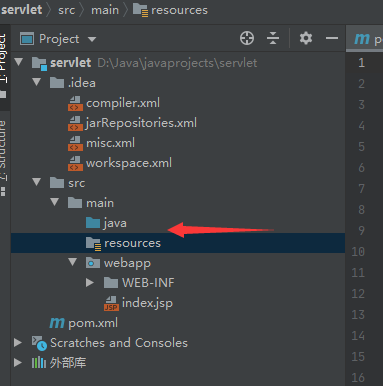Open the Structure side tool tab
Screen dimensions: 383x386
coord(3,152)
